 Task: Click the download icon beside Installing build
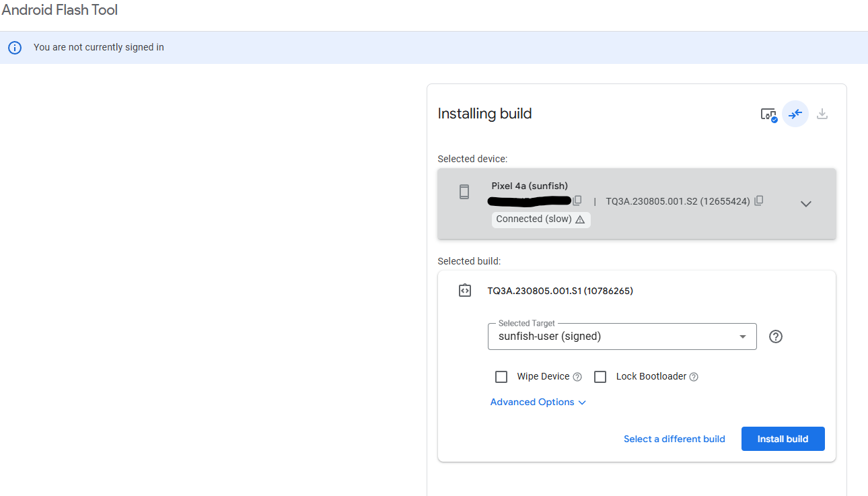[x=822, y=114]
